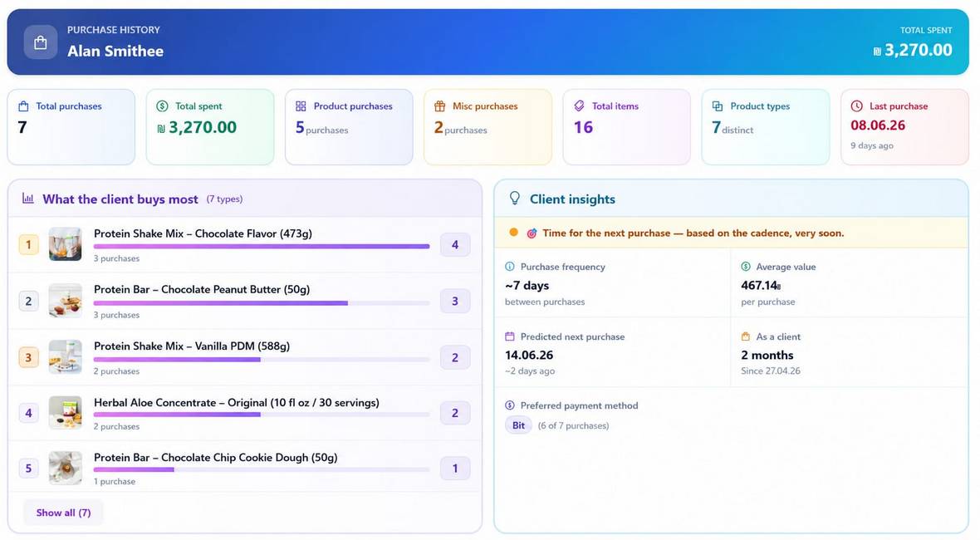Click the Last purchase date 08.06.26
The image size is (980, 540).
[x=878, y=125]
